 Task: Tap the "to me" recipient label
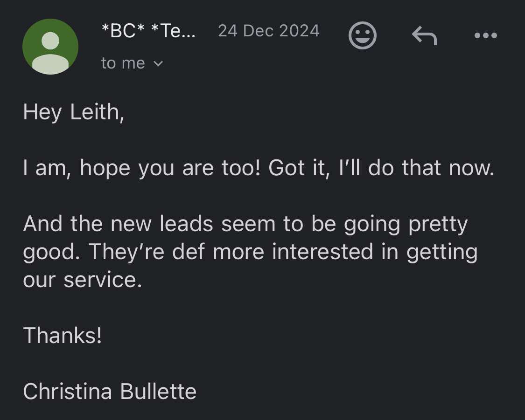(123, 63)
